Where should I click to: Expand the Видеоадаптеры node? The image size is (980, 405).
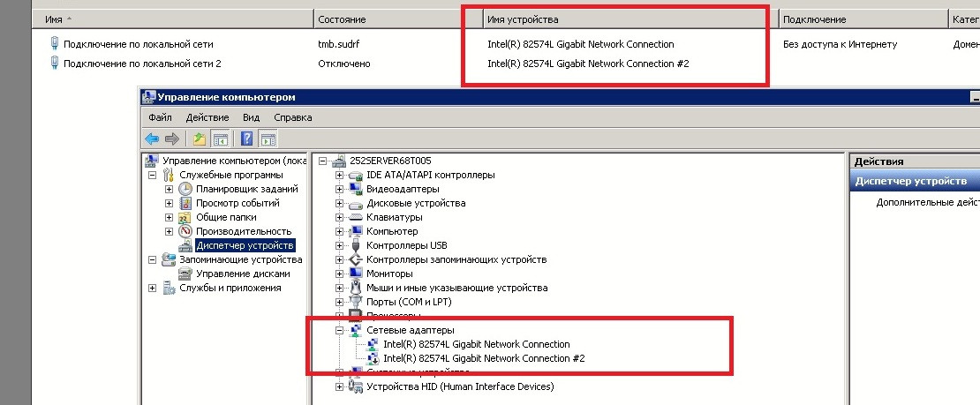(339, 189)
